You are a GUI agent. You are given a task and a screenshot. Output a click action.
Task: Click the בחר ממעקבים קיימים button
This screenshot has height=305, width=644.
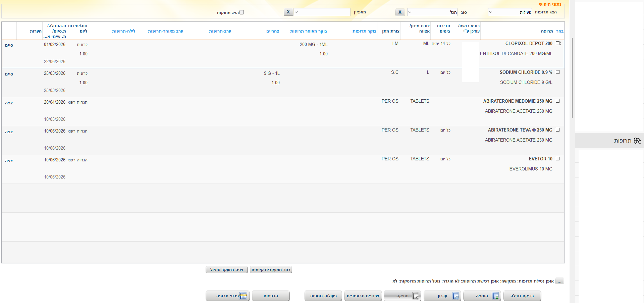[x=271, y=270]
